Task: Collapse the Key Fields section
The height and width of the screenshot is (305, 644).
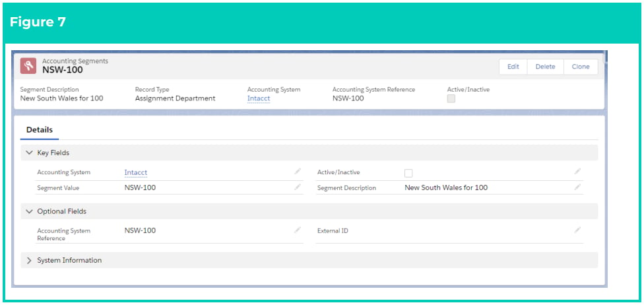Action: click(x=29, y=152)
